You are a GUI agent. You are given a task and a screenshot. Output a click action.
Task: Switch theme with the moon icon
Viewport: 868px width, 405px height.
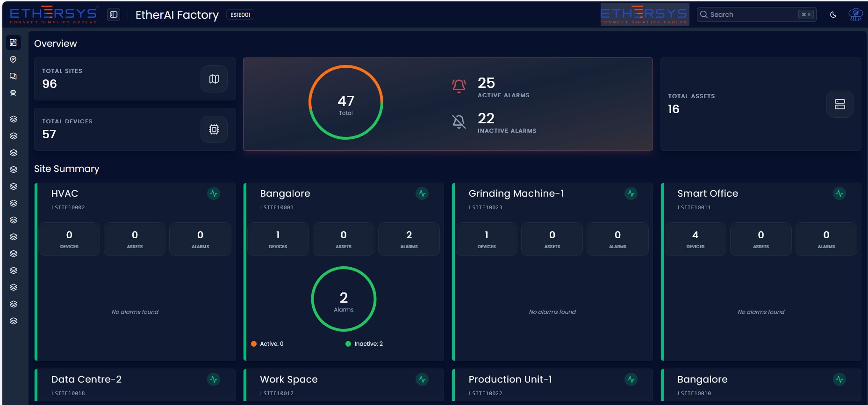833,14
